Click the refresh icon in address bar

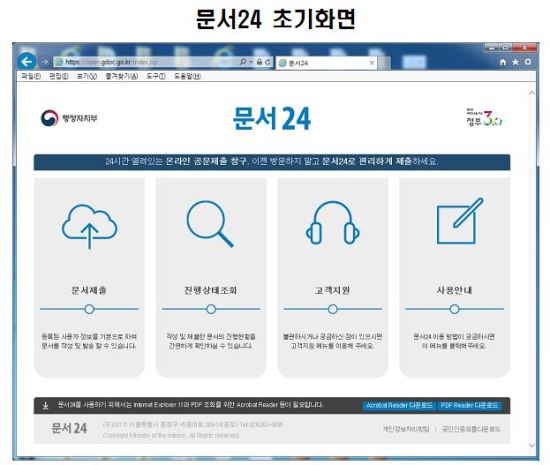[268, 62]
